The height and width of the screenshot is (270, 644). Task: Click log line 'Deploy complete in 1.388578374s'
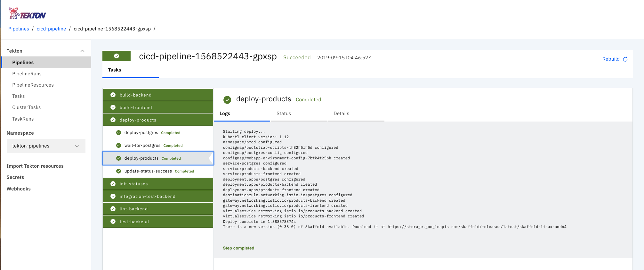click(x=259, y=222)
